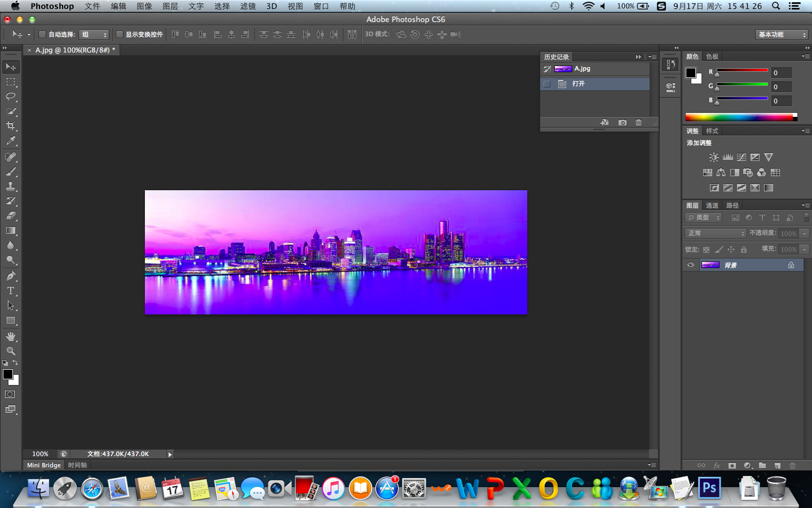
Task: Click the Curves adjustment icon
Action: point(742,157)
